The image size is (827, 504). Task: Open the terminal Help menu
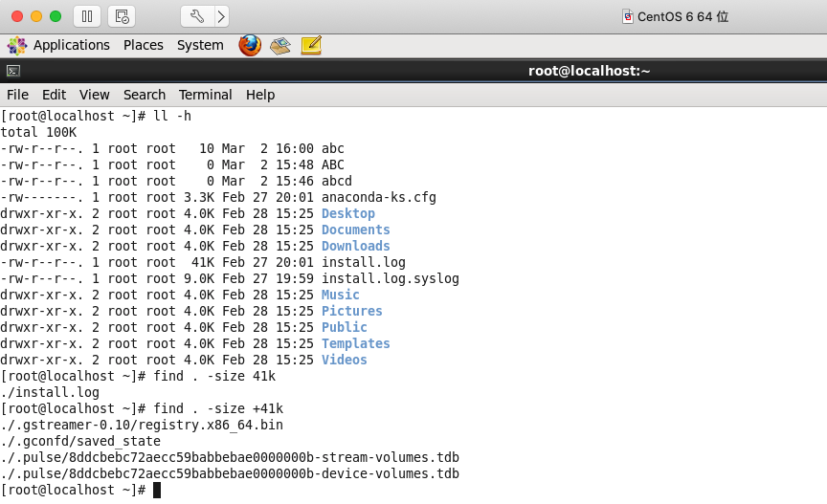click(x=260, y=95)
